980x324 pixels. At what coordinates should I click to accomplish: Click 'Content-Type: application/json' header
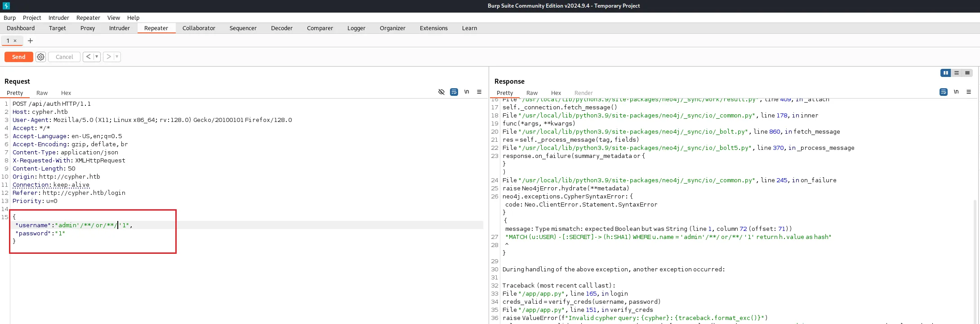65,152
